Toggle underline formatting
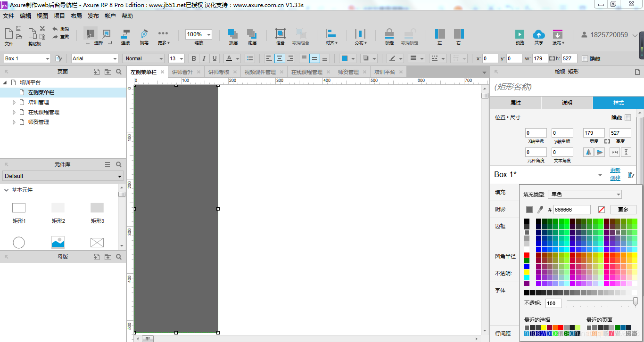 215,58
